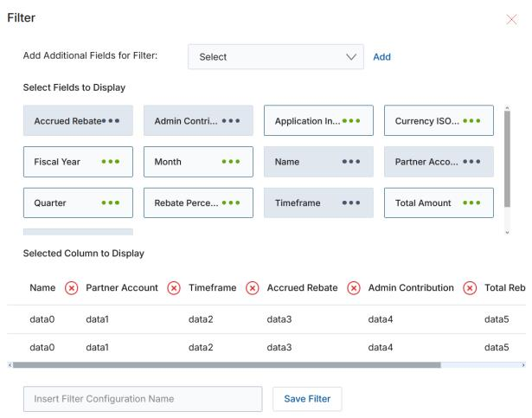Screen dimensions: 532x418
Task: Click the Save Filter button
Action: click(307, 399)
